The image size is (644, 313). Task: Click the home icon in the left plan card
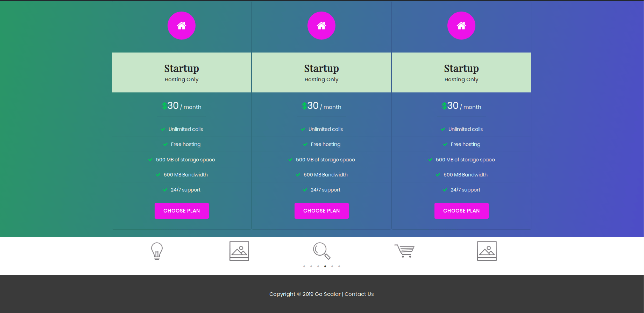[x=182, y=26]
